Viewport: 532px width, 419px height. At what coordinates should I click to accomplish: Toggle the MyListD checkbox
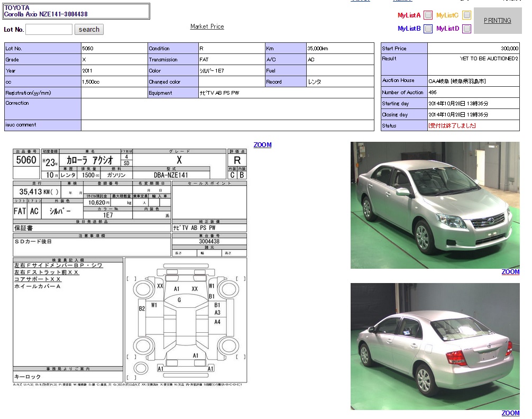coord(466,29)
